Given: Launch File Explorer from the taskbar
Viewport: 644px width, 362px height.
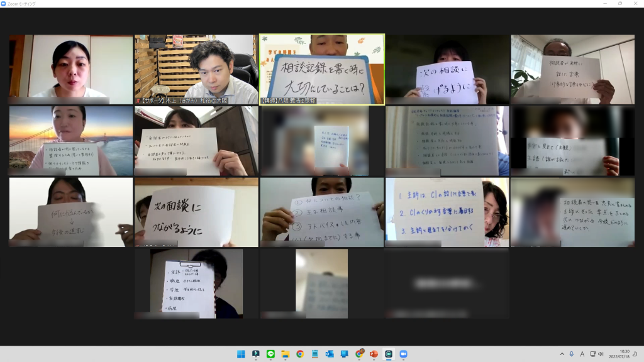Looking at the screenshot, I should 285,354.
